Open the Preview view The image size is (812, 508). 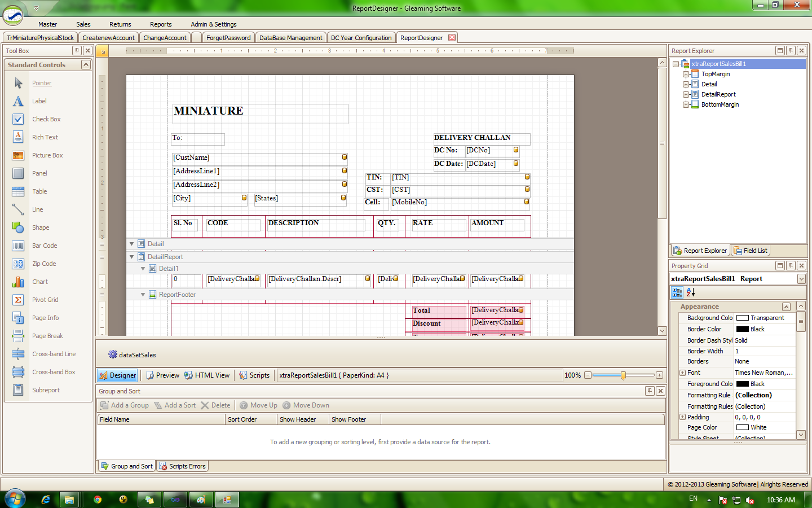coord(162,375)
